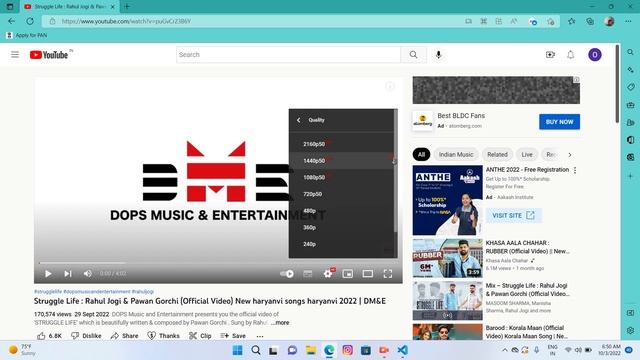The height and width of the screenshot is (360, 640).
Task: Click the video progress bar
Action: 218,263
